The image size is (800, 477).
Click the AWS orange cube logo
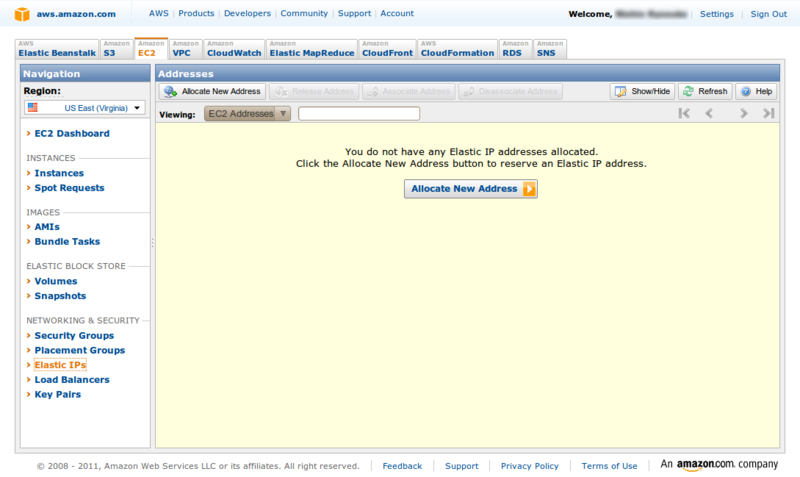click(x=22, y=14)
